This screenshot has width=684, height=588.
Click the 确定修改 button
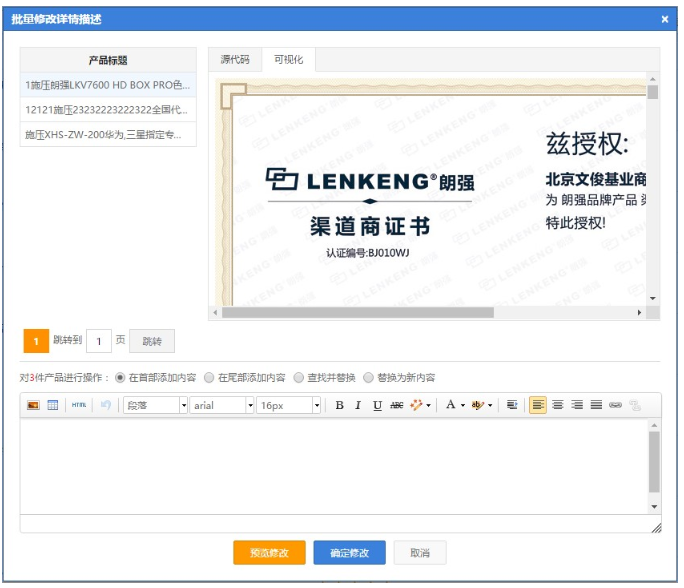tap(349, 553)
